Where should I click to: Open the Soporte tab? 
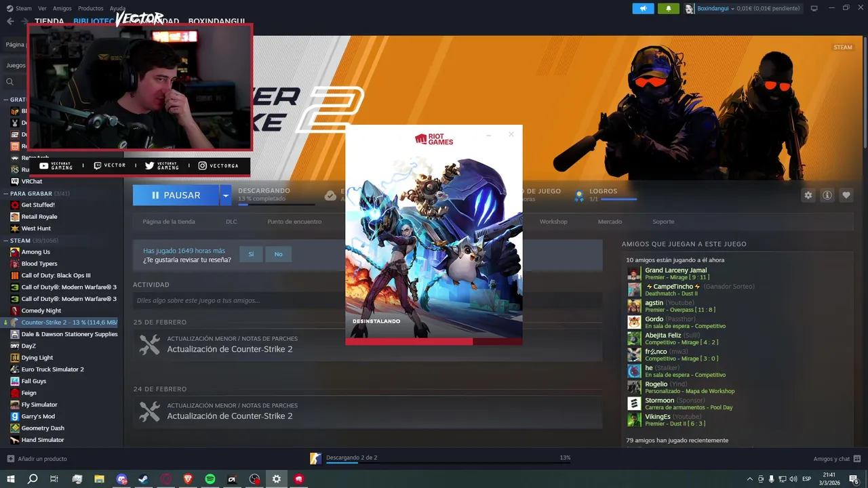click(x=663, y=222)
